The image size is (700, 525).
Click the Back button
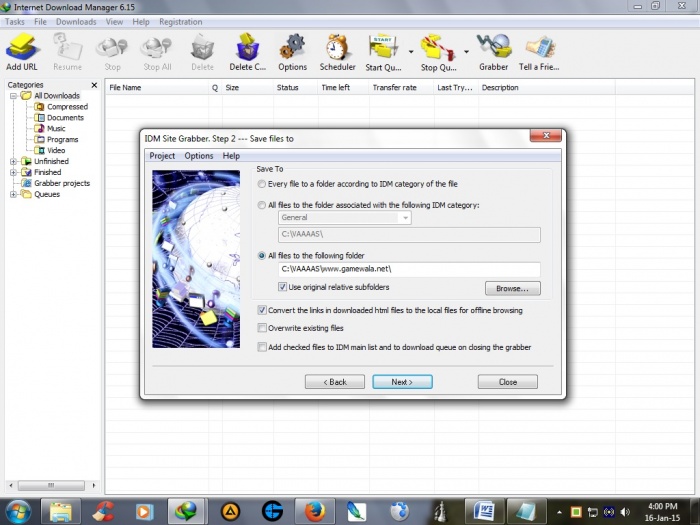click(x=335, y=382)
